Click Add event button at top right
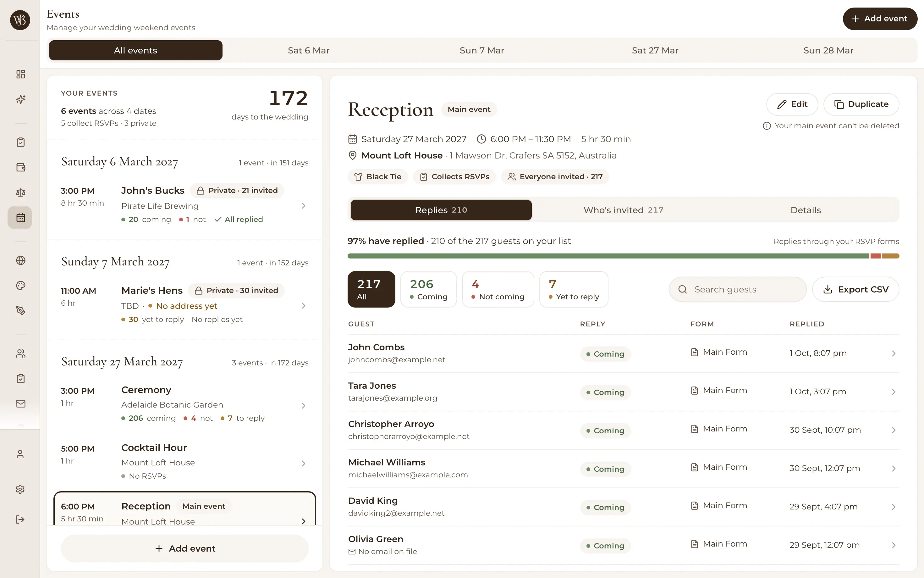Screen dimensions: 924x578 [880, 19]
